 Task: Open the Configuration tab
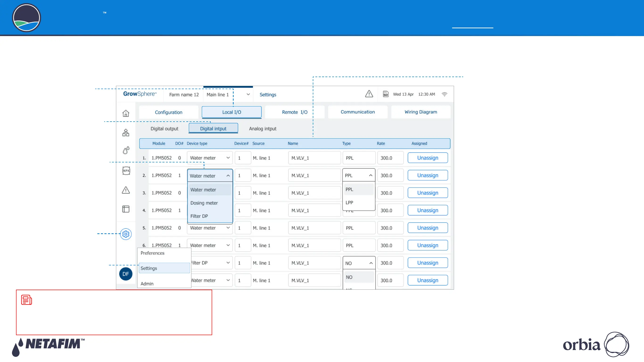[x=169, y=112]
